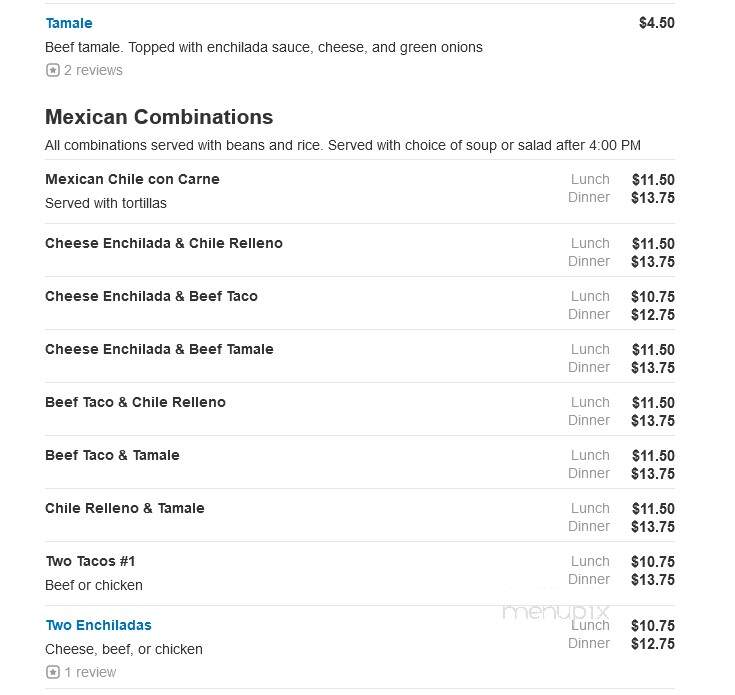
Task: Select the Beef Taco & Tamale item
Action: tap(112, 455)
